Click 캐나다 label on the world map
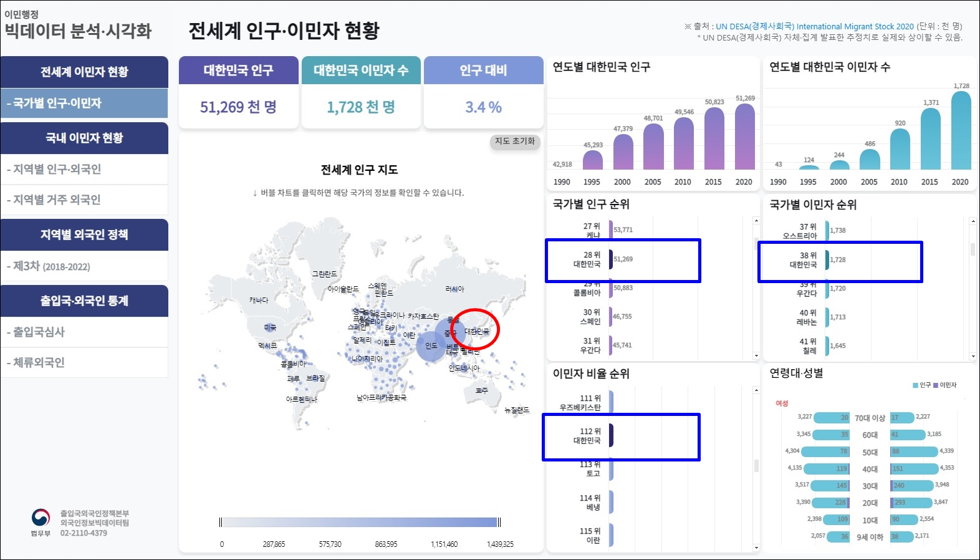This screenshot has width=980, height=560. [x=259, y=300]
